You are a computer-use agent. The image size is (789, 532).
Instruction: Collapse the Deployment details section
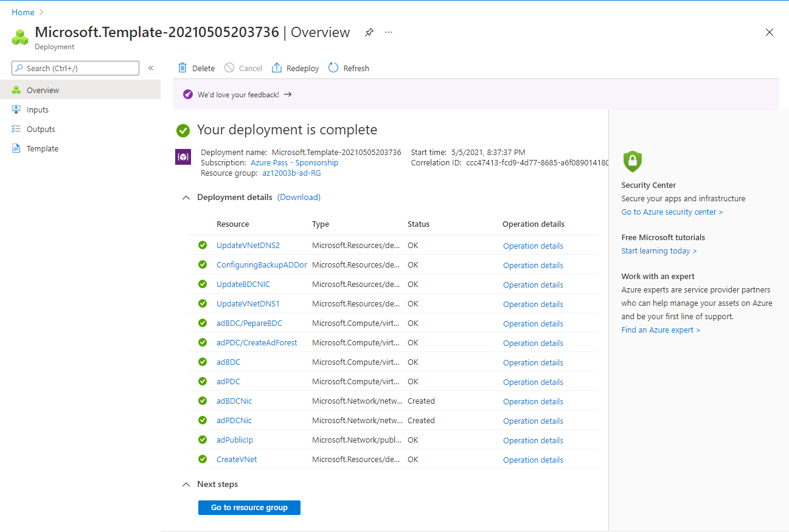tap(186, 197)
